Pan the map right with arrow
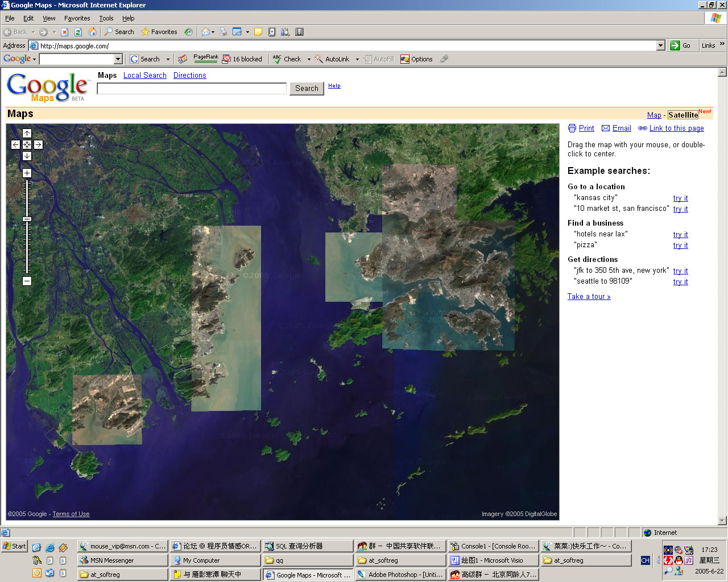 [x=38, y=144]
